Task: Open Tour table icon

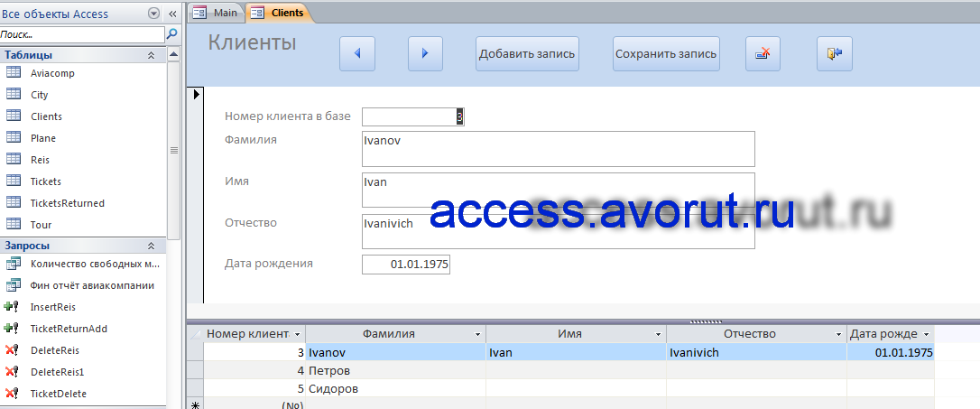Action: 14,225
